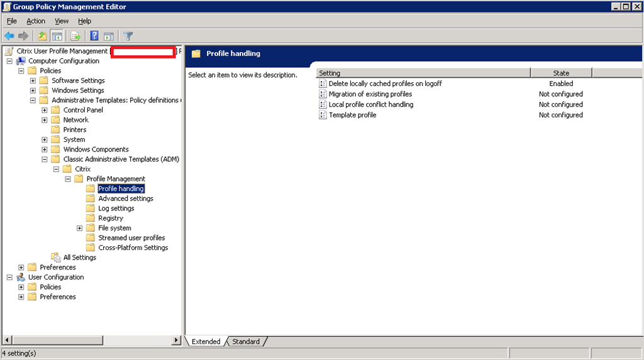
Task: Expand the Control Panel node
Action: [45, 110]
